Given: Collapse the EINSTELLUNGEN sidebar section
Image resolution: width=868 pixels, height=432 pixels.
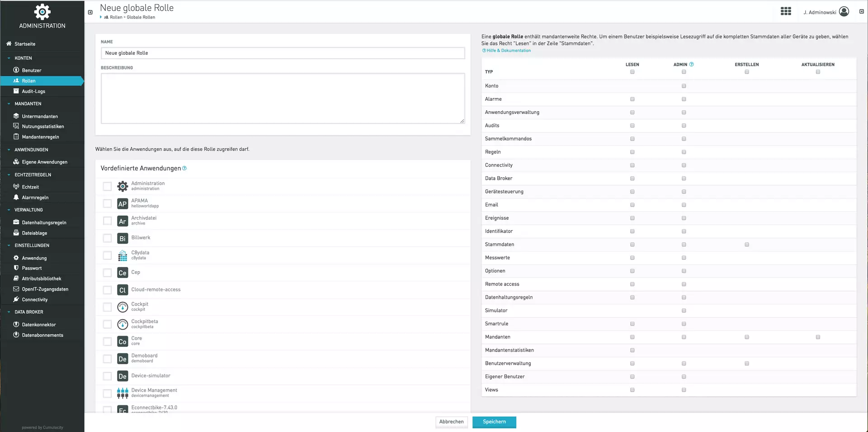Looking at the screenshot, I should point(9,245).
